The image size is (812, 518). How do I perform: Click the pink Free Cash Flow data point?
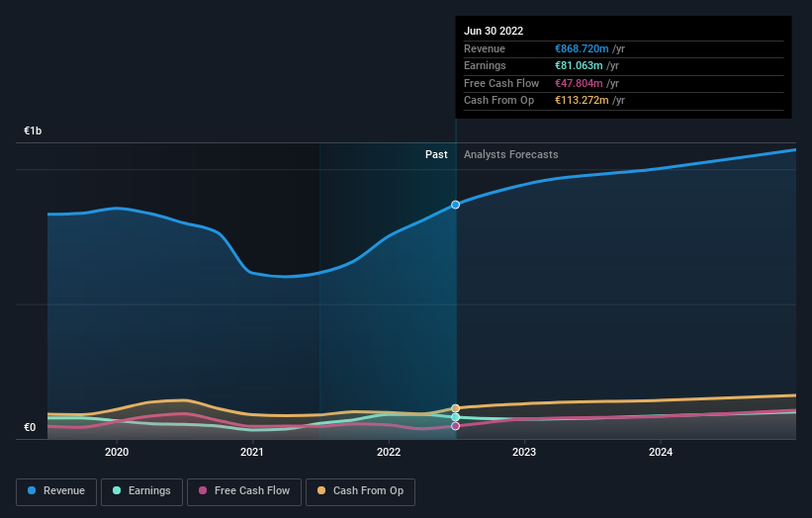click(455, 426)
